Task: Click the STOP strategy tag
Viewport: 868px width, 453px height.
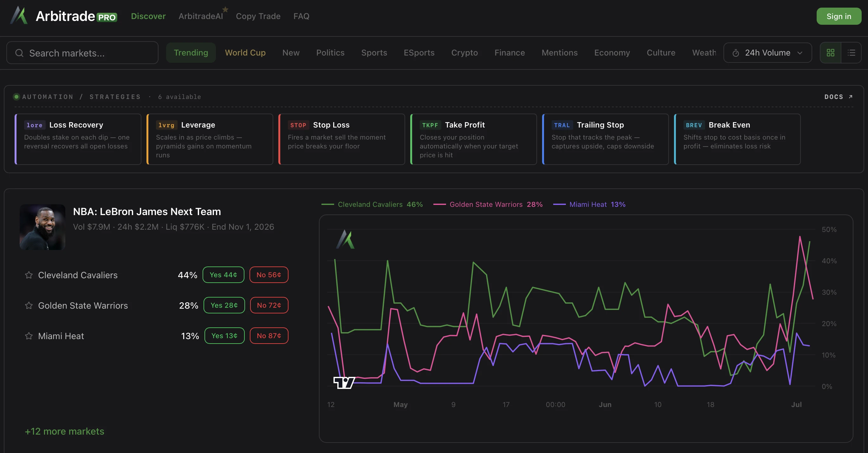Action: click(298, 125)
